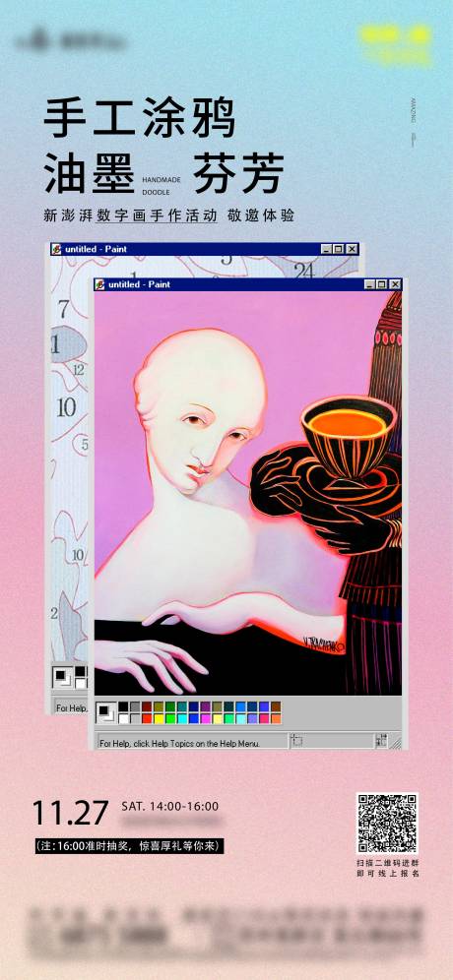Click the 'For Help,' status text in back window
Image resolution: width=453 pixels, height=980 pixels.
pyautogui.click(x=71, y=708)
